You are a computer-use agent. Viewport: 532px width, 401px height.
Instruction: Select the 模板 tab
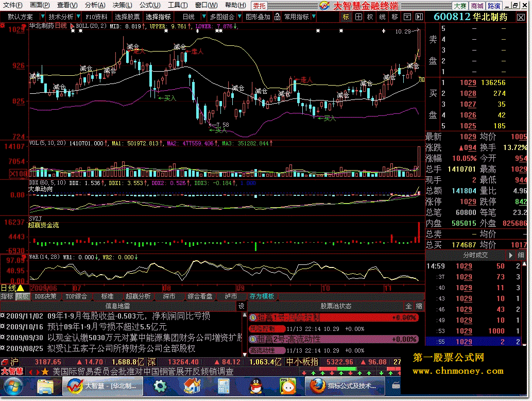click(22, 296)
